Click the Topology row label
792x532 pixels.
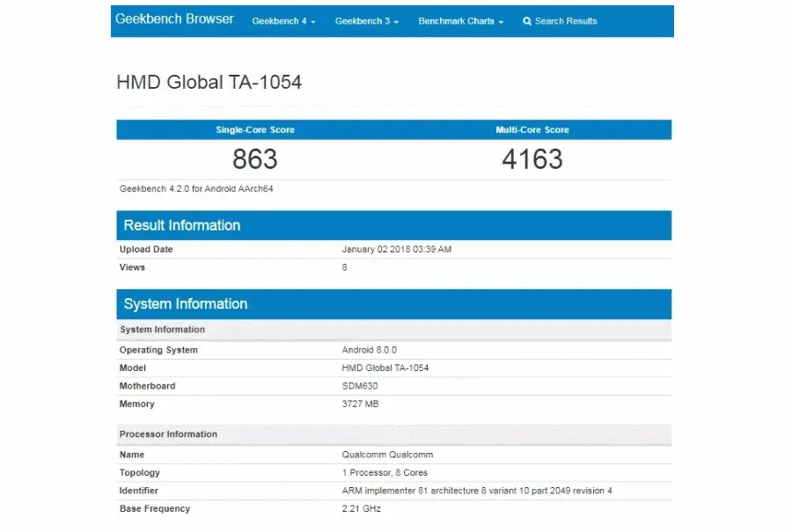pyautogui.click(x=139, y=473)
